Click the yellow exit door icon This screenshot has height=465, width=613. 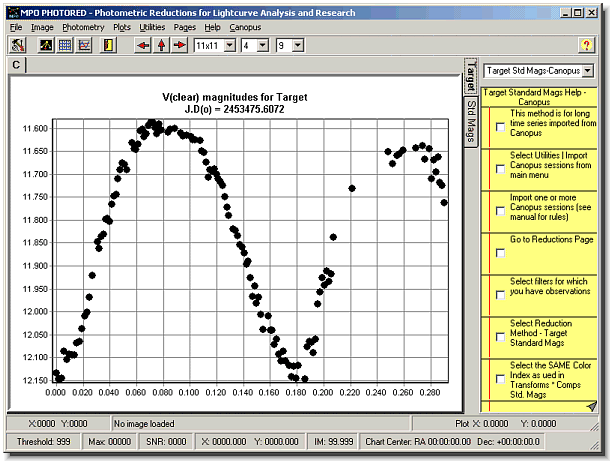pyautogui.click(x=108, y=45)
